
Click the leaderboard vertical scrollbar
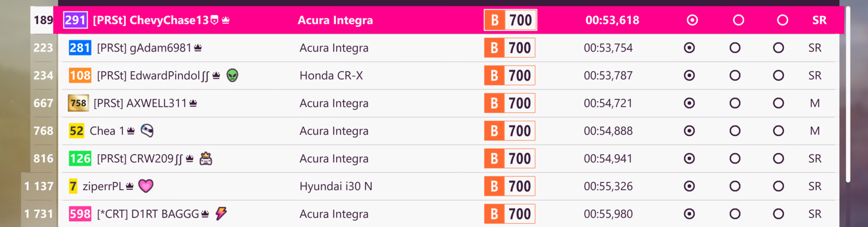pos(848,94)
